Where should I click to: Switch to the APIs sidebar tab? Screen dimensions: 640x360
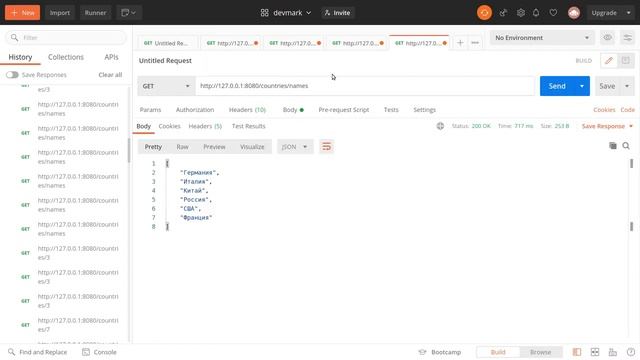pyautogui.click(x=111, y=57)
